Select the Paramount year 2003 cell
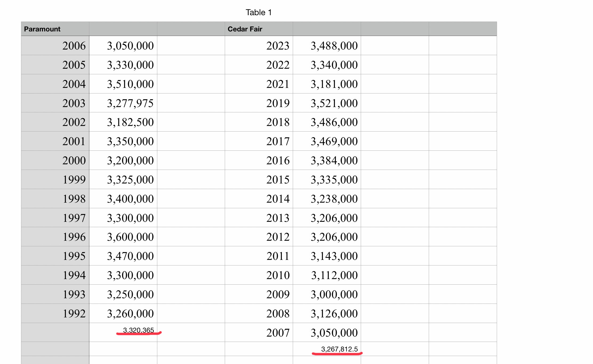Screen dimensions: 593x364 coord(55,103)
